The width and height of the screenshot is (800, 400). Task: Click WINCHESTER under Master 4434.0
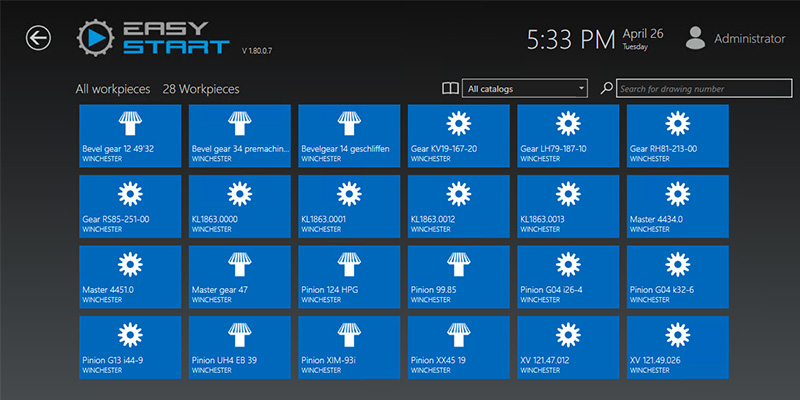(649, 230)
